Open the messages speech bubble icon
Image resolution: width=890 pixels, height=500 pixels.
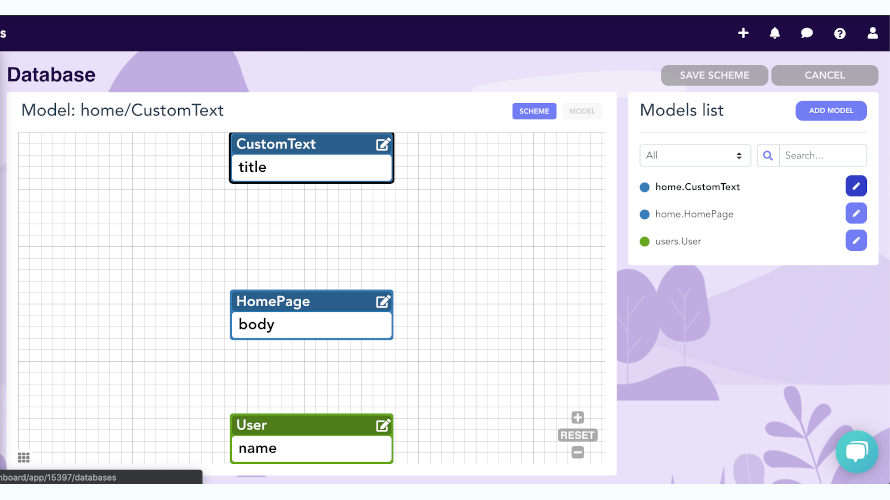807,33
